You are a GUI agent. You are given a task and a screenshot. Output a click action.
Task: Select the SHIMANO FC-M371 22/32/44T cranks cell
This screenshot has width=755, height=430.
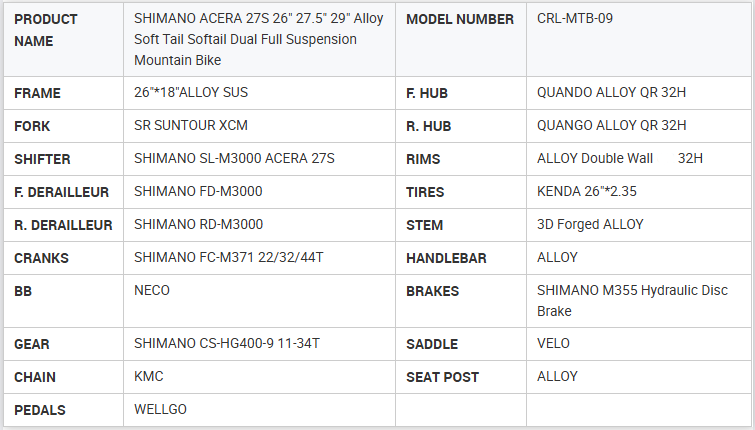pyautogui.click(x=228, y=258)
